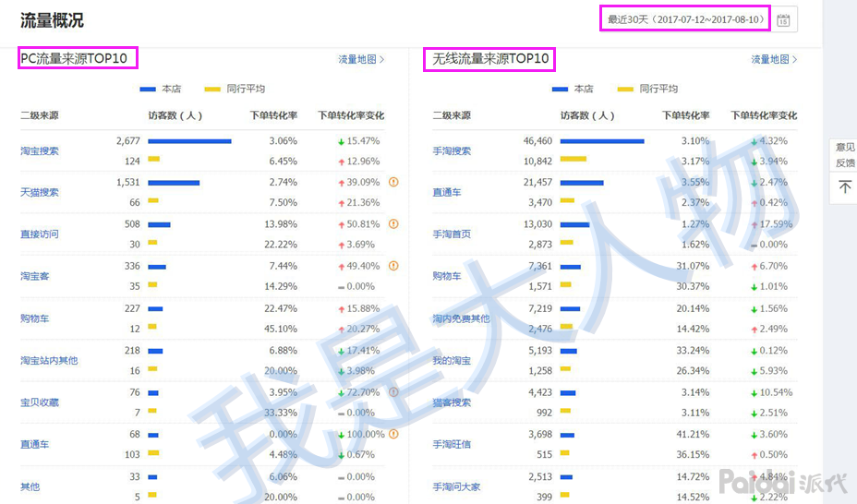The width and height of the screenshot is (857, 504).
Task: Click warning icon in PC 淘宝客 row
Action: (x=393, y=266)
